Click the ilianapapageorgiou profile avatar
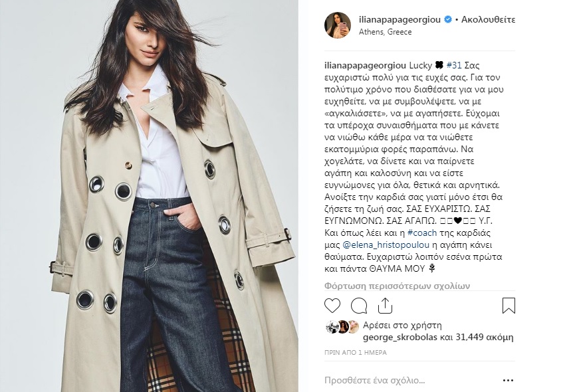Image resolution: width=573 pixels, height=392 pixels. (x=337, y=25)
